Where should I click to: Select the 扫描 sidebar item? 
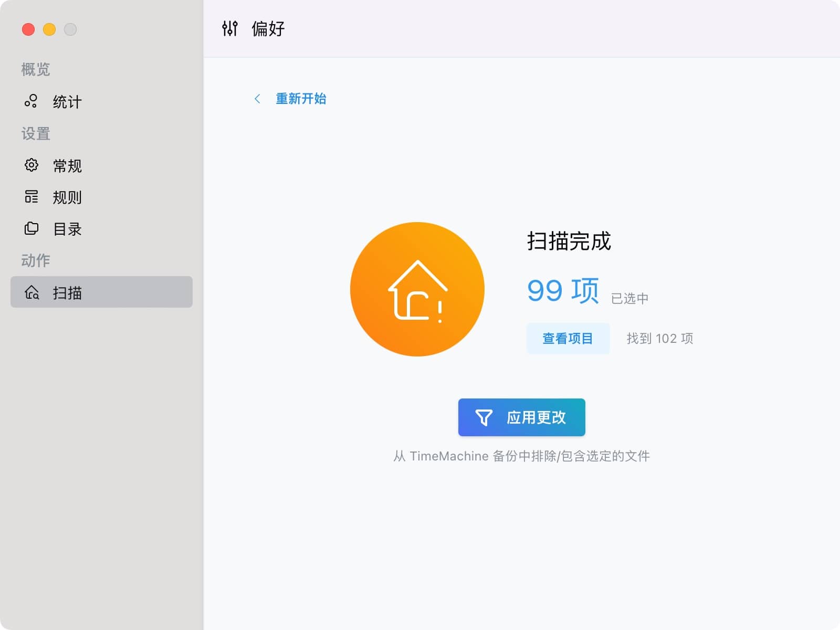pyautogui.click(x=101, y=292)
